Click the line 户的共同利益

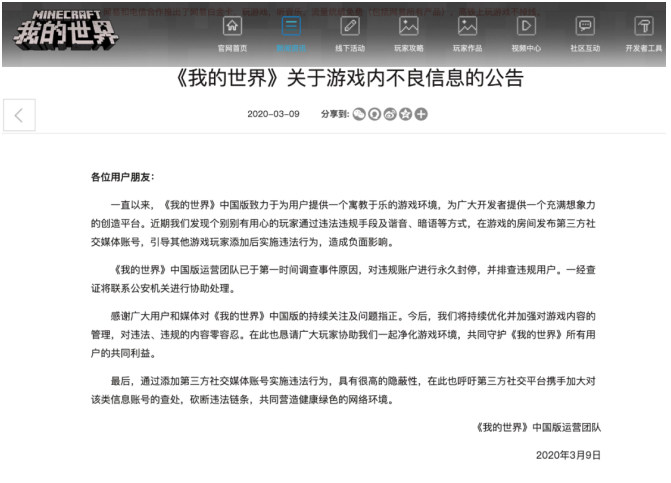[124, 354]
